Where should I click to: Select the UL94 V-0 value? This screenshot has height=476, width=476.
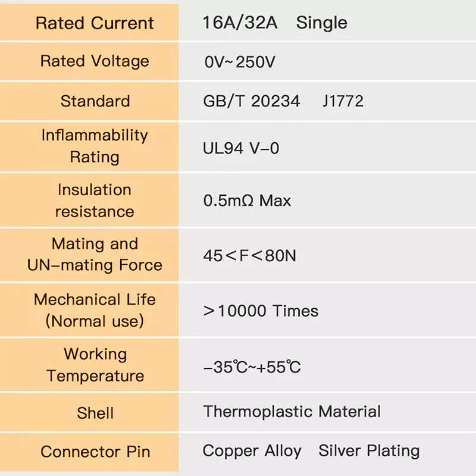pos(241,148)
